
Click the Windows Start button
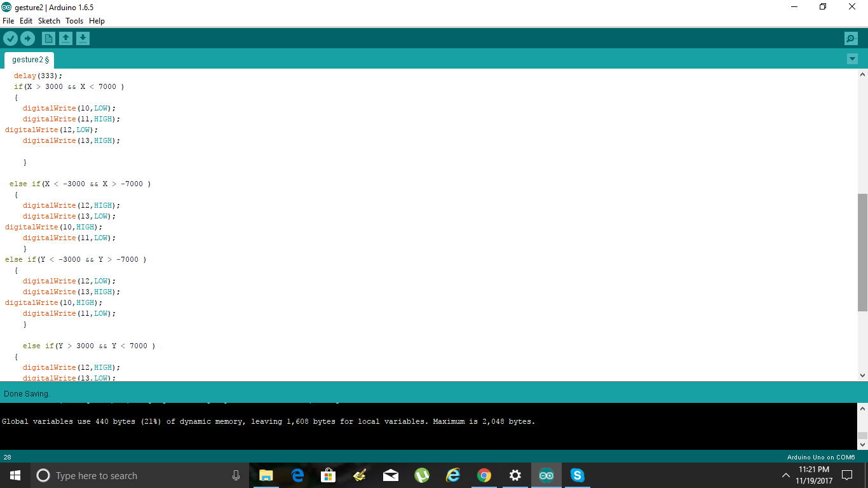click(x=13, y=475)
